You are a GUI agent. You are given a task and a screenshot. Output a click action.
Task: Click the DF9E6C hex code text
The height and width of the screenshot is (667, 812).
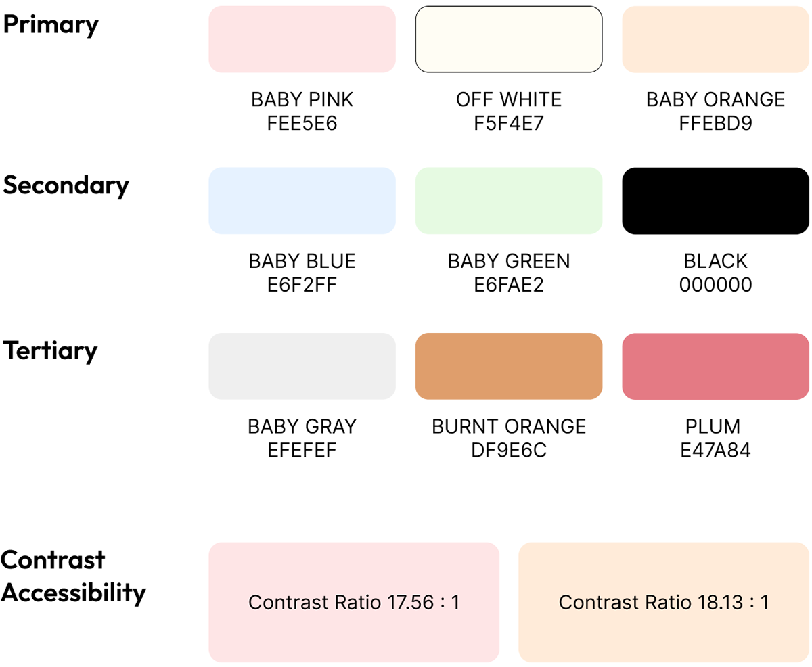(508, 451)
